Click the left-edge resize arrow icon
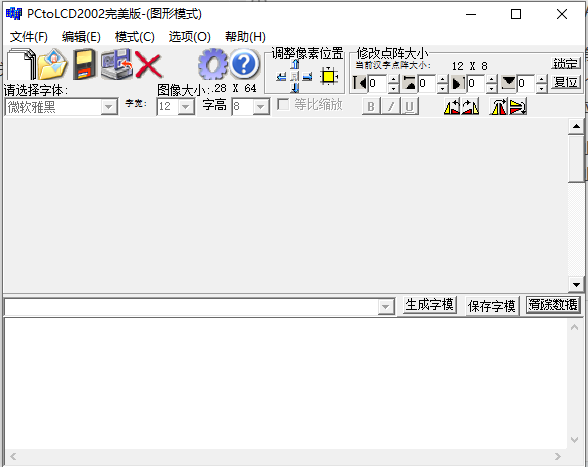The width and height of the screenshot is (588, 467). tap(360, 83)
